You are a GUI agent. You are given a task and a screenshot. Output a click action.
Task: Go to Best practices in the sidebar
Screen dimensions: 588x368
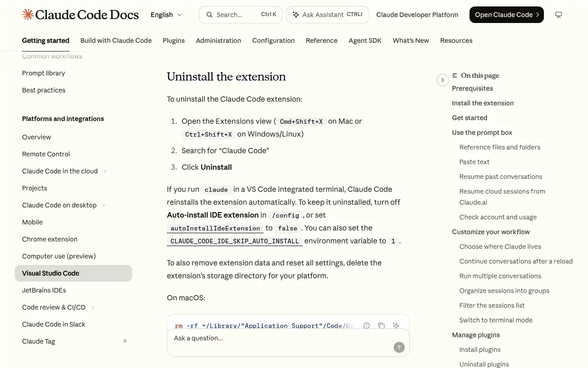coord(44,90)
